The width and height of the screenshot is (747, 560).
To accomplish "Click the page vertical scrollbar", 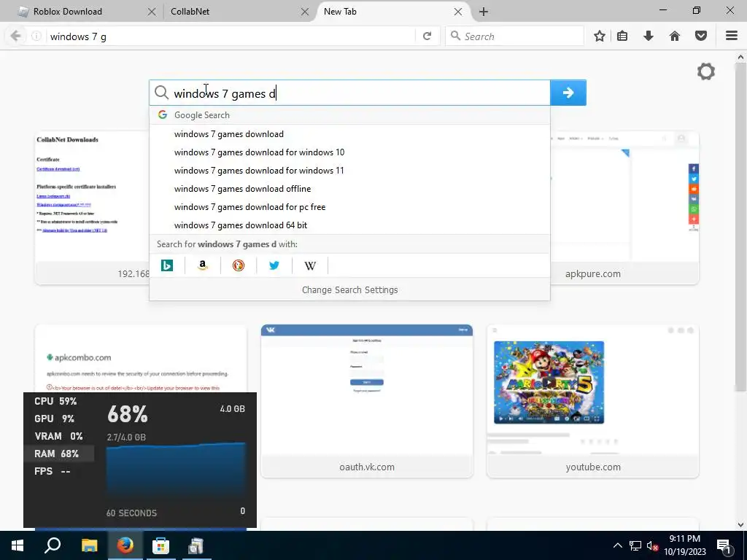I will [x=740, y=228].
